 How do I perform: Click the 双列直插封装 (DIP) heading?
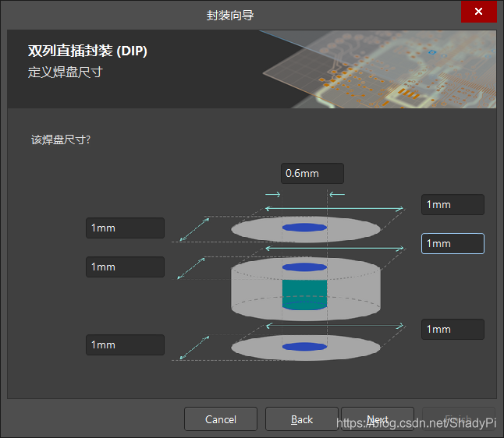[87, 51]
